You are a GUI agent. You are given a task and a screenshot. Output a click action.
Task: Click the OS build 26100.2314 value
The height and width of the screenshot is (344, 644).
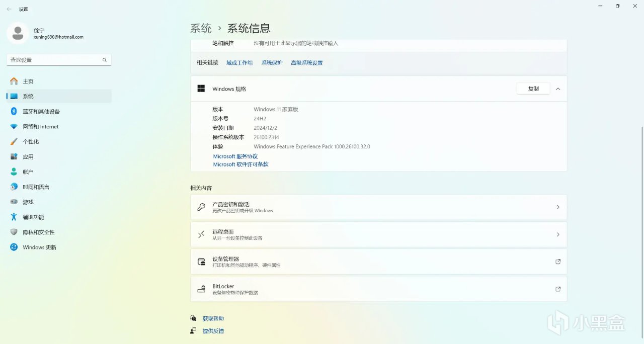click(x=266, y=137)
